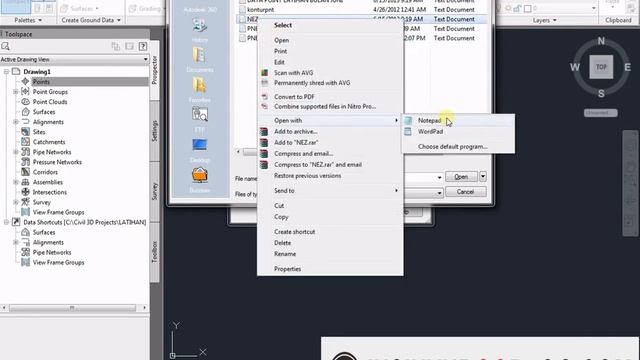Switch to the Toolbox tab
Image resolution: width=640 pixels, height=360 pixels.
point(155,252)
